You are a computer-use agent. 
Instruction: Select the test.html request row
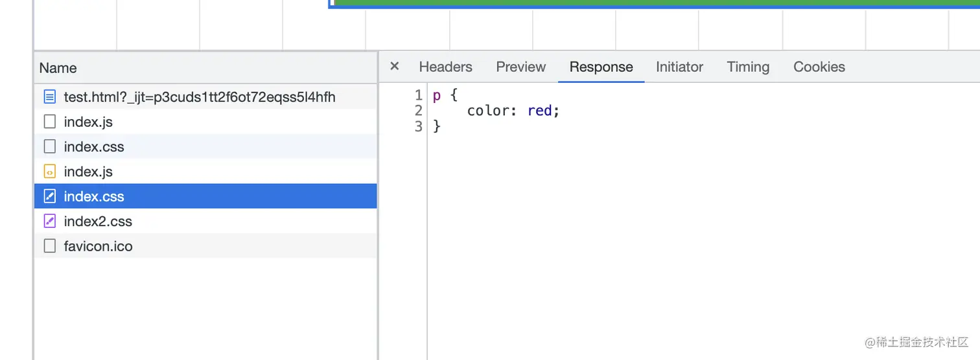point(200,97)
